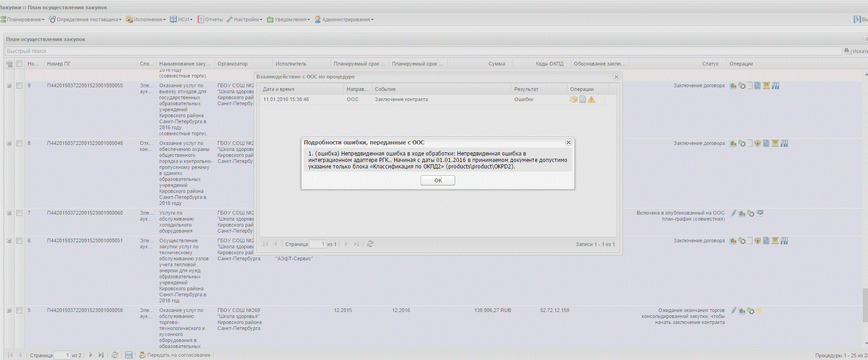Click coat of arms icon in row 6
868x360 pixels.
[x=758, y=240]
